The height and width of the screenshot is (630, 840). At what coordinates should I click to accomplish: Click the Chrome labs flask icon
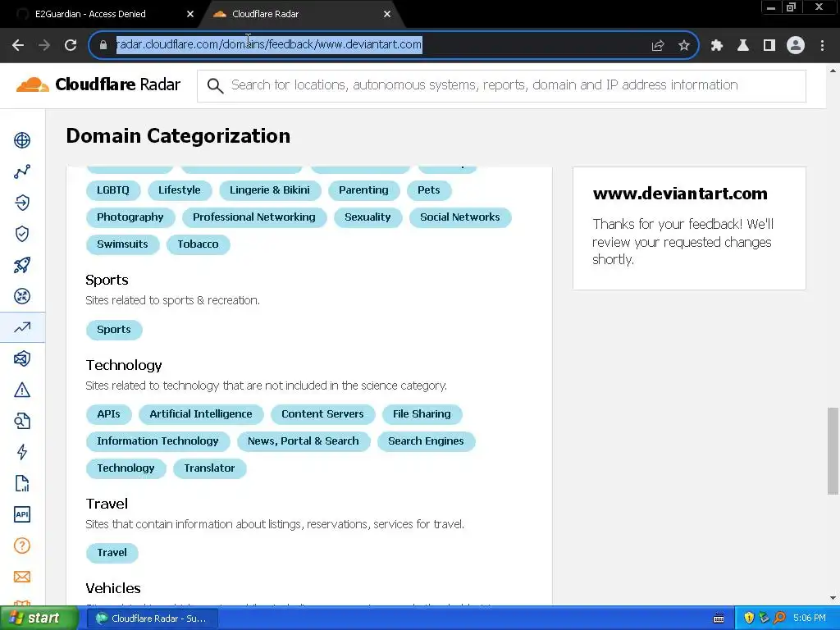[743, 45]
